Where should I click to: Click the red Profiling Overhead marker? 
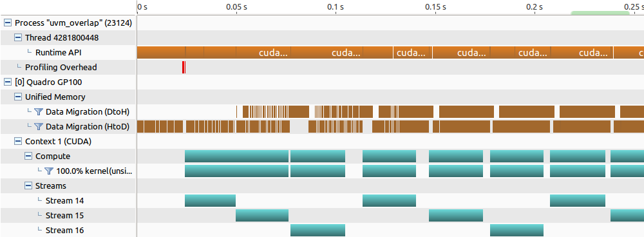pyautogui.click(x=184, y=68)
